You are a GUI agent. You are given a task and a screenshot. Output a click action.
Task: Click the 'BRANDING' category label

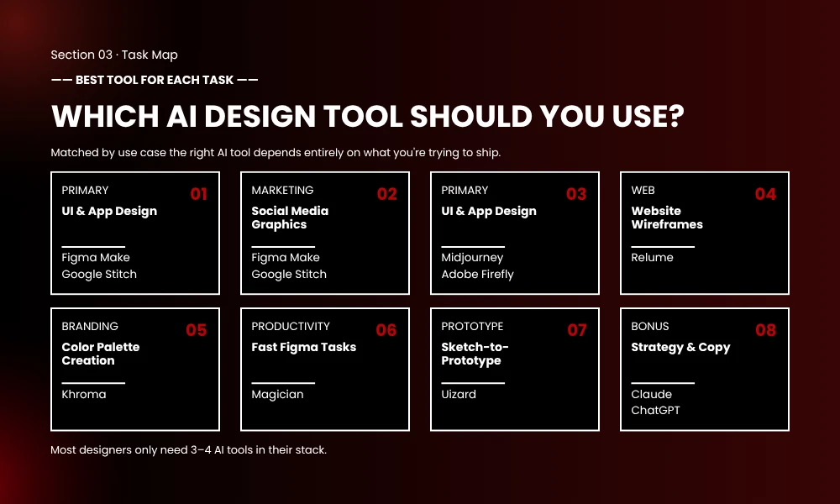[x=90, y=326]
